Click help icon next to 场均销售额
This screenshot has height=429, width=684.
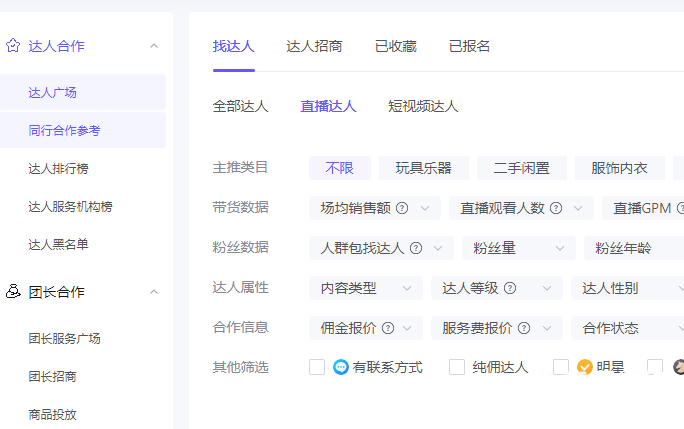[x=402, y=208]
